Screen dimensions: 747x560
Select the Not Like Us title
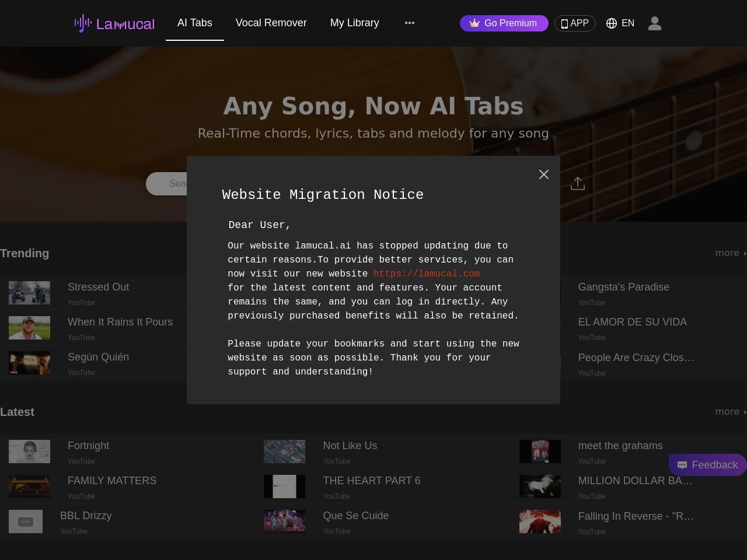pos(350,446)
